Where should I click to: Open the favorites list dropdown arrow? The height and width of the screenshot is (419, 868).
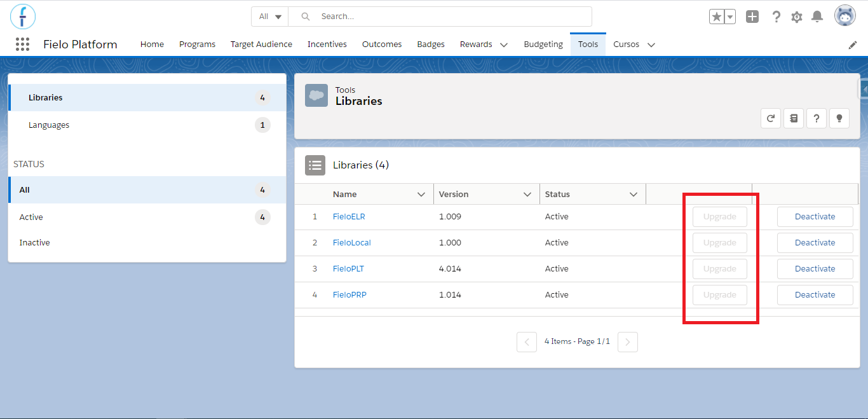point(730,17)
